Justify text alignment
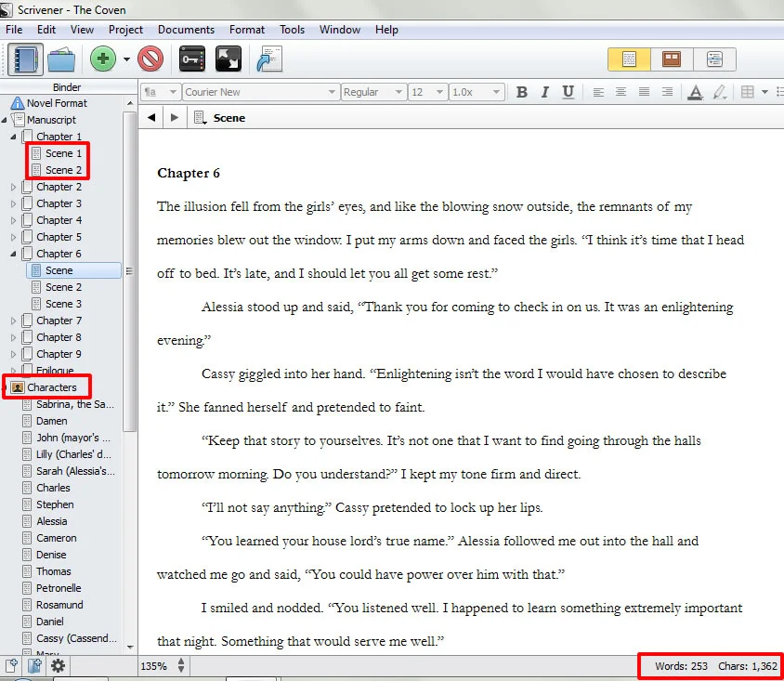The image size is (784, 681). [x=644, y=92]
